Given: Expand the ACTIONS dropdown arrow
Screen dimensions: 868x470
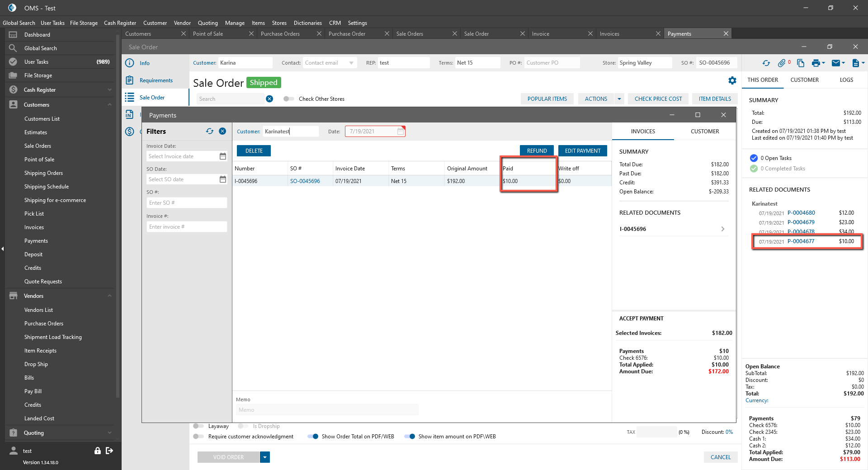Looking at the screenshot, I should click(x=619, y=99).
